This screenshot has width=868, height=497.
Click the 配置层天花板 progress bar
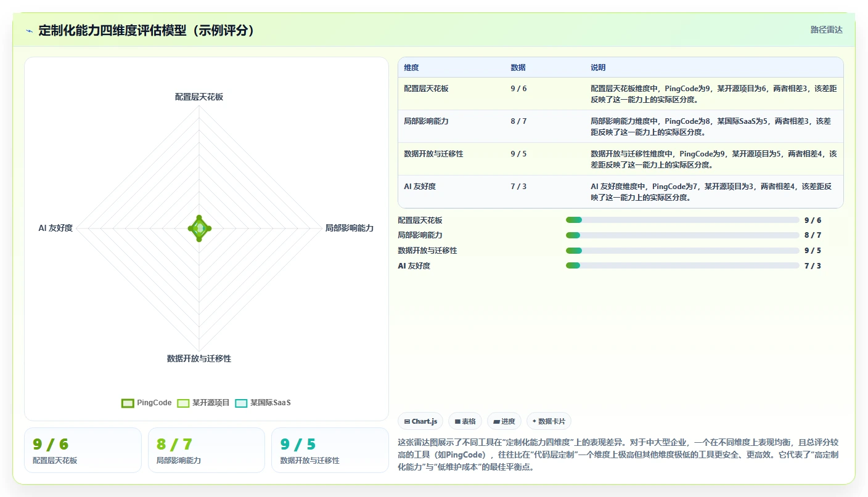coord(682,220)
